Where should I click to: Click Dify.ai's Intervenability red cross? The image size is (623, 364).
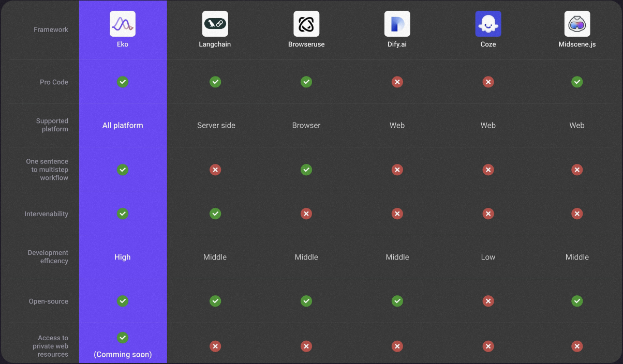point(397,214)
